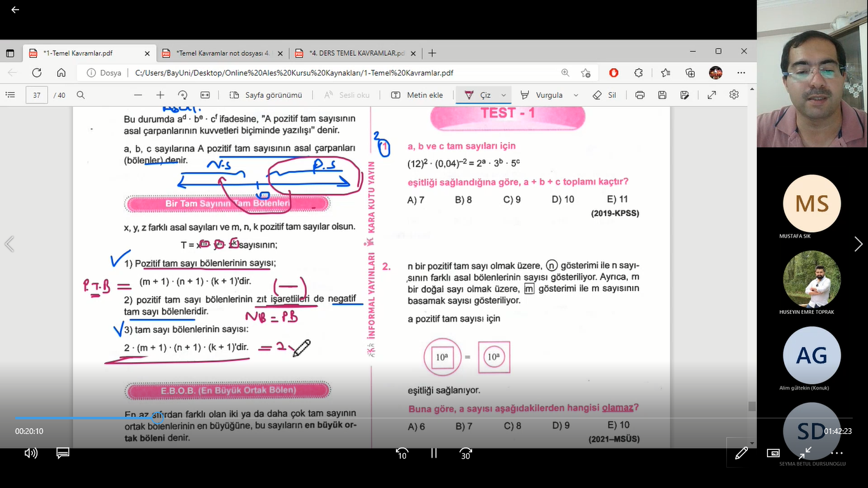
Task: Click the (2019-KPSS) source label
Action: tap(615, 213)
